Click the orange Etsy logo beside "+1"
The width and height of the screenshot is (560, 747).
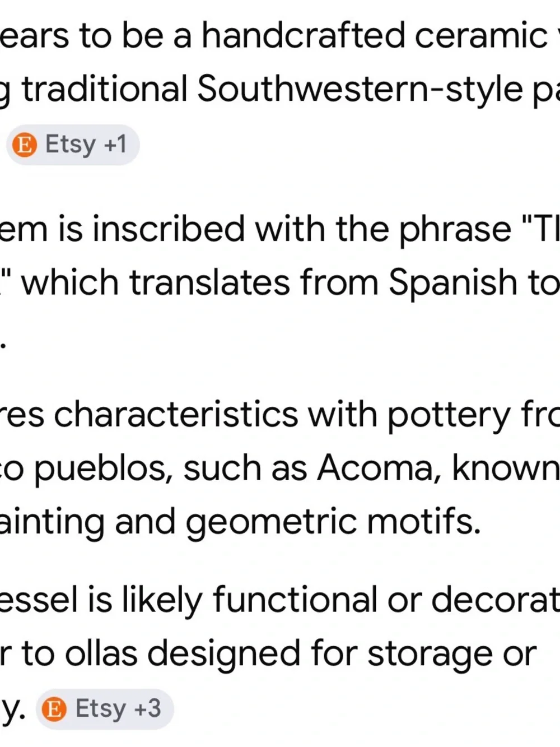[x=25, y=145]
